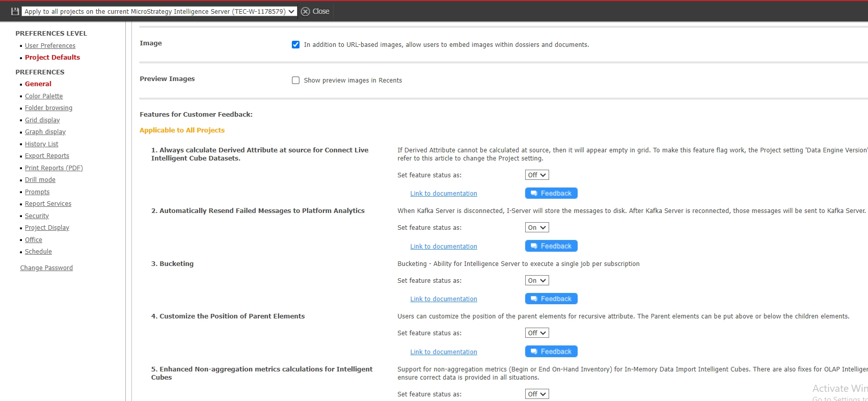Uncheck the embed images checkbox
The width and height of the screenshot is (868, 401).
[295, 45]
